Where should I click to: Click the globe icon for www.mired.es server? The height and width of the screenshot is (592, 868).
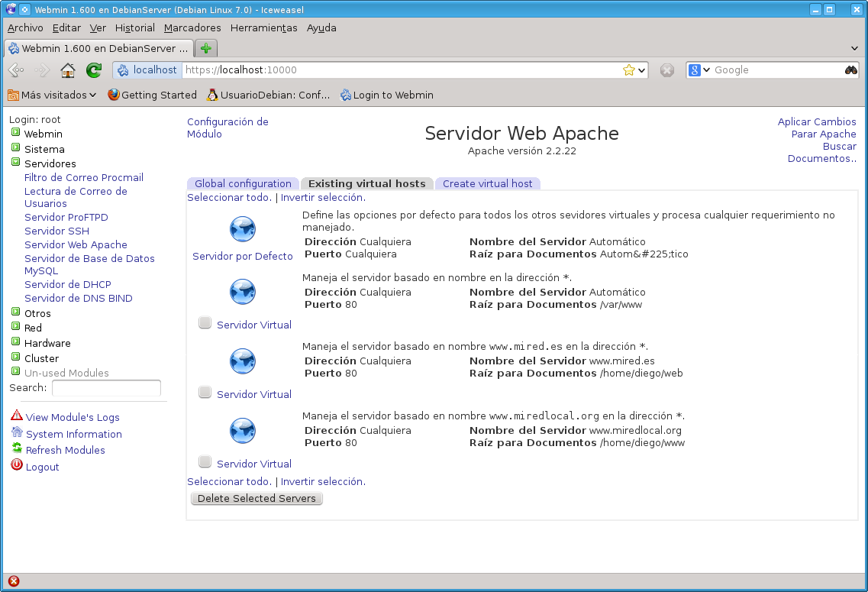tap(242, 361)
